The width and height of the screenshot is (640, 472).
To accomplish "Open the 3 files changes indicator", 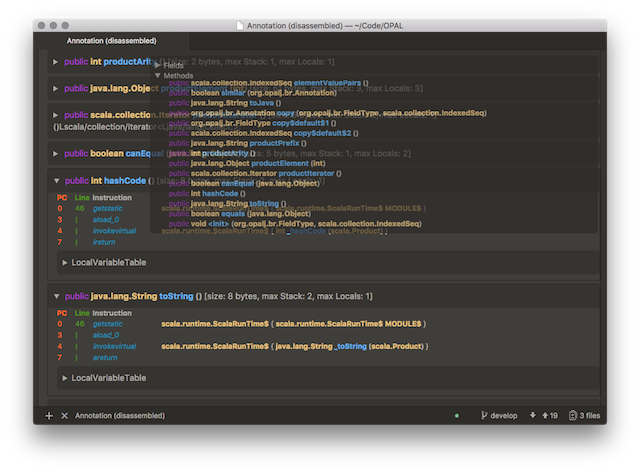I will pos(586,415).
